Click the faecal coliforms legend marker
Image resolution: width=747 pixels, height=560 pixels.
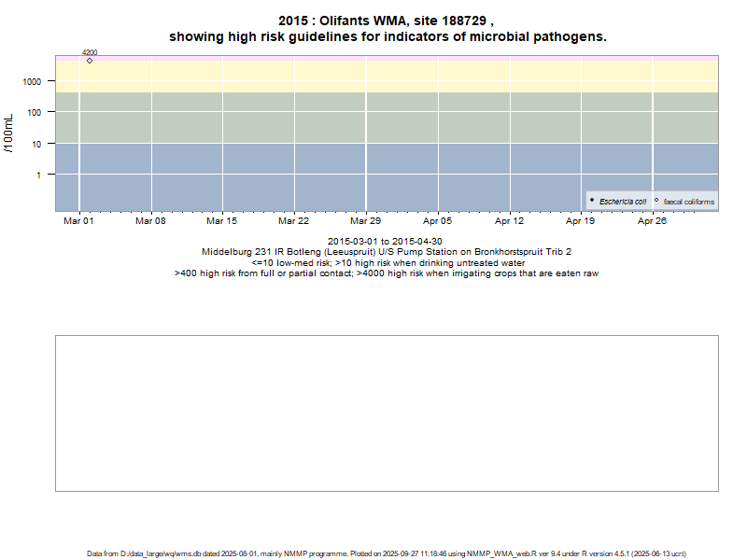coord(656,201)
